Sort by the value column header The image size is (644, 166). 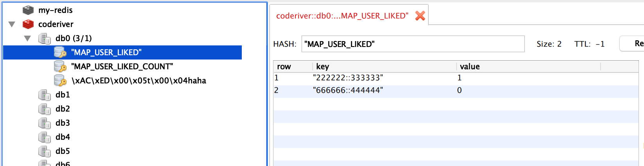pyautogui.click(x=528, y=67)
